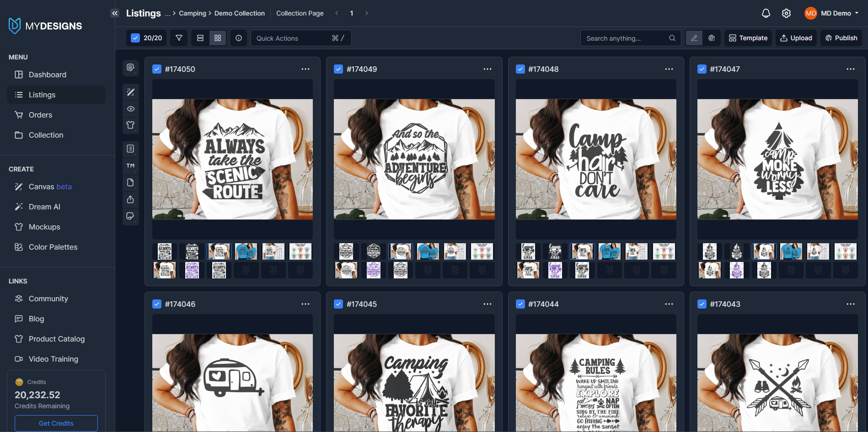Image resolution: width=868 pixels, height=432 pixels.
Task: Open the listing details list icon
Action: (x=130, y=149)
